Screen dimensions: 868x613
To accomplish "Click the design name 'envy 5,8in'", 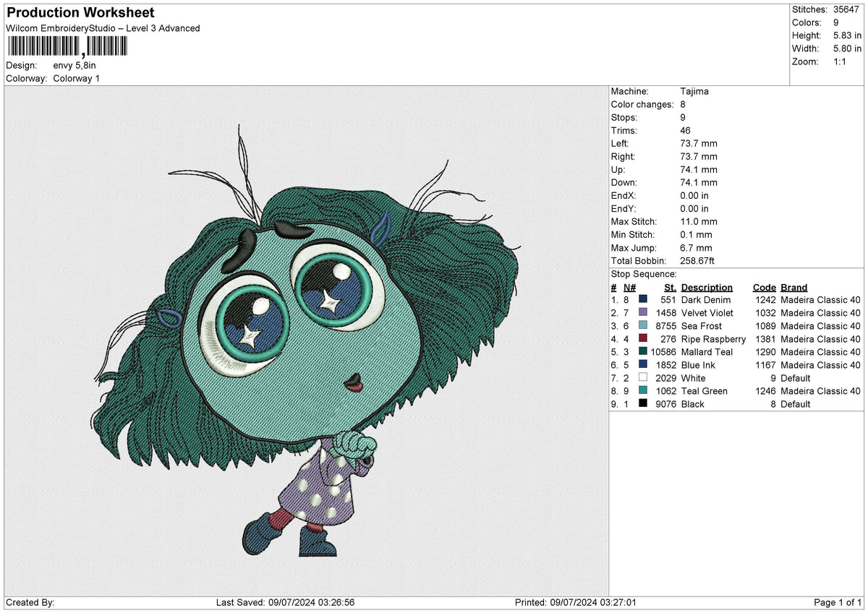I will pos(75,65).
